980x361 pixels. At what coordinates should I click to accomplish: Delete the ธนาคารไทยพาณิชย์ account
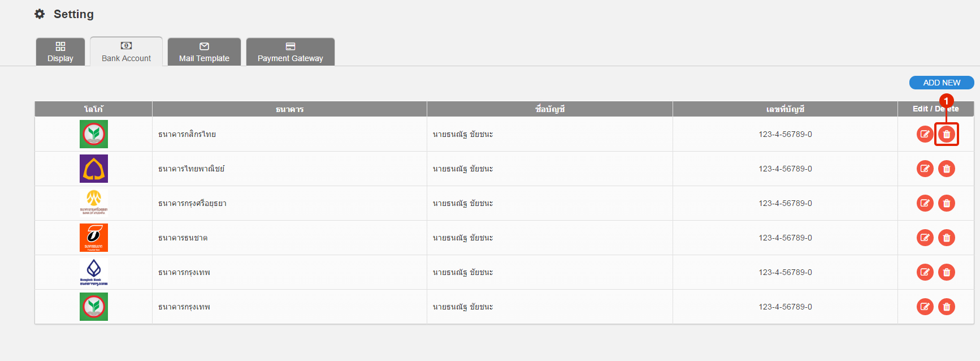pos(947,169)
